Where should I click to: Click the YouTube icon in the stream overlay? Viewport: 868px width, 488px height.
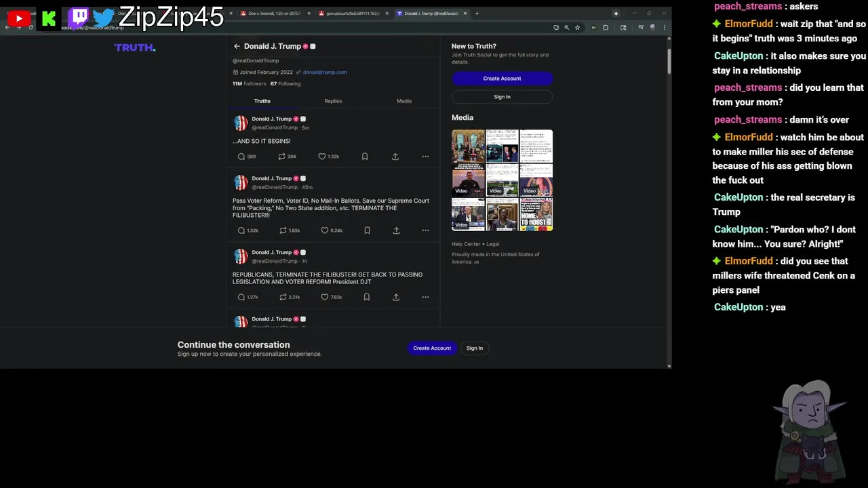click(x=18, y=18)
